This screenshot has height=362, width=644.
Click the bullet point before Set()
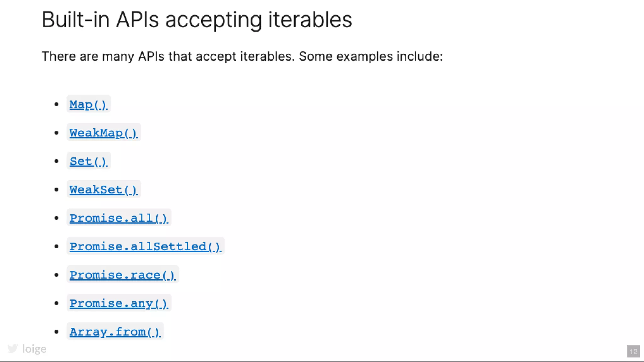tap(57, 161)
